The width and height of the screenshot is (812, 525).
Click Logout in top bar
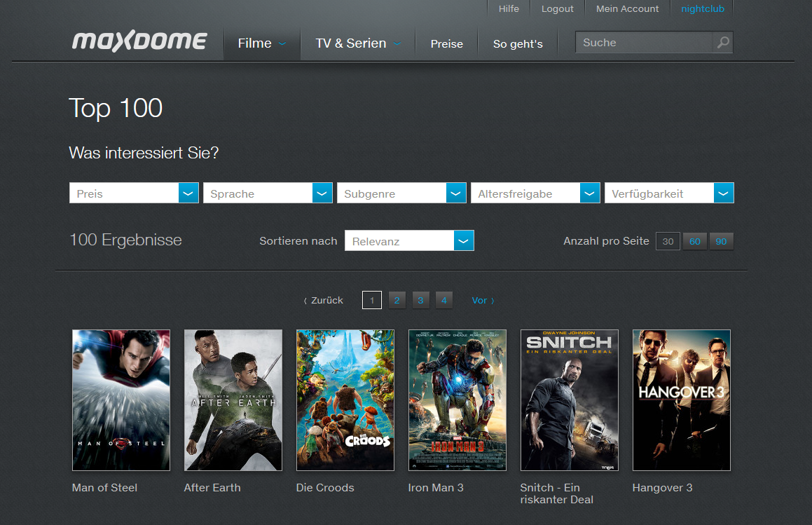(557, 9)
